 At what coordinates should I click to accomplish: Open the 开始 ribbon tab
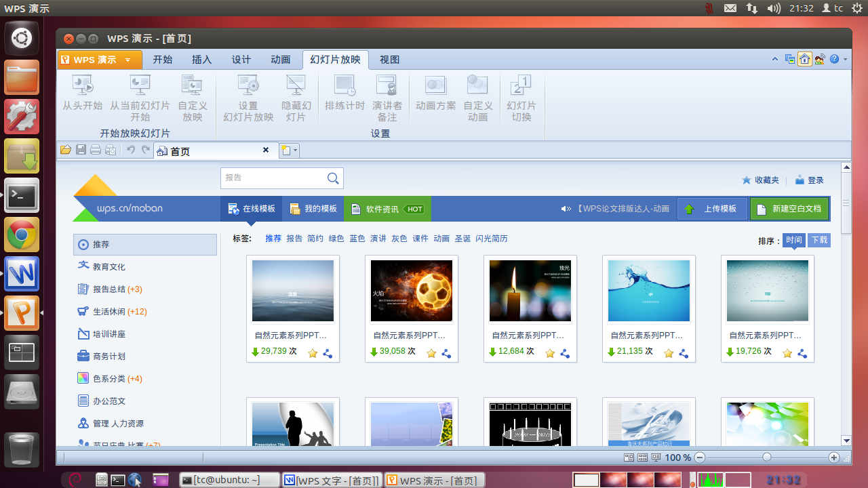[x=163, y=60]
